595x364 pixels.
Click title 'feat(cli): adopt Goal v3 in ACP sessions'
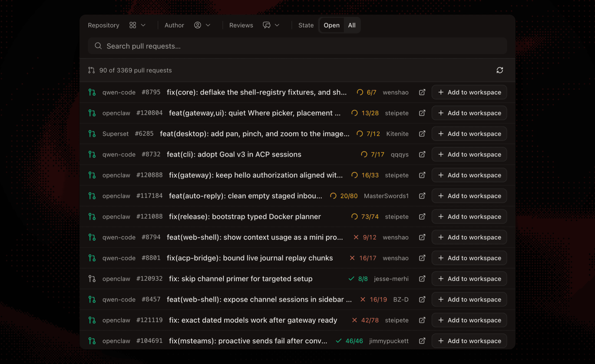click(234, 154)
